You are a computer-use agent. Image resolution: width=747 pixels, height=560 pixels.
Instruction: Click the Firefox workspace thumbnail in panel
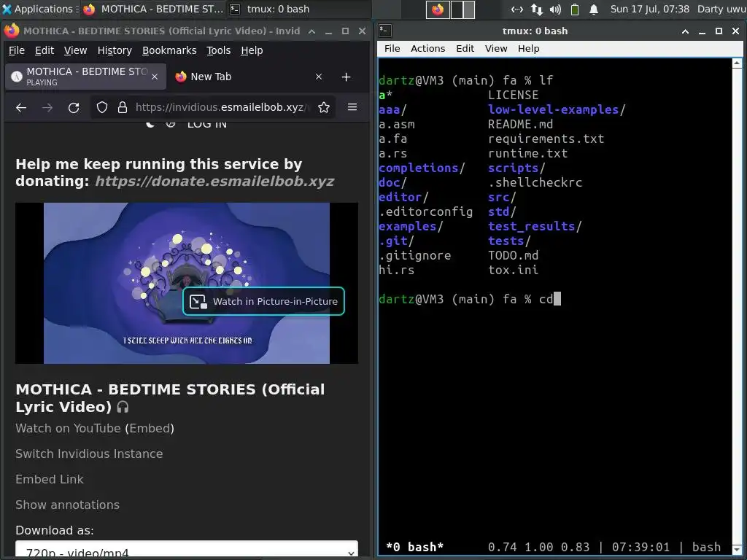438,9
